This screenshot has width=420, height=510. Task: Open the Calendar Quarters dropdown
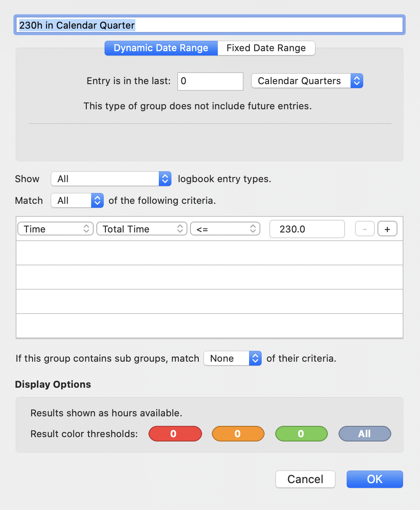point(307,81)
